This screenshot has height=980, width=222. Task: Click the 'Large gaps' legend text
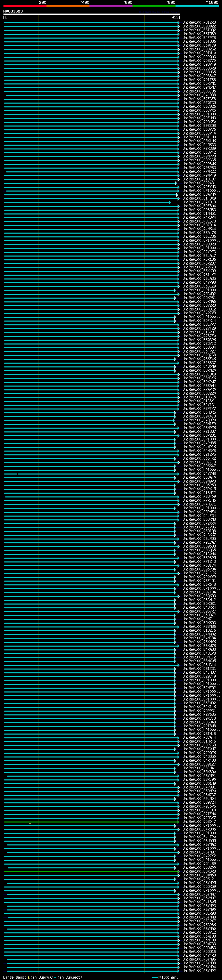point(15,978)
